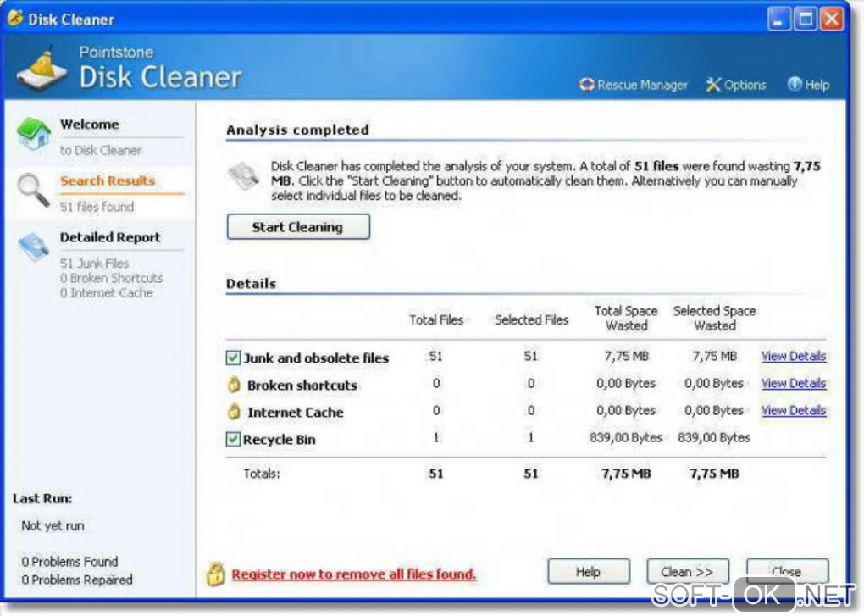View Details for Internet Cache
Image resolution: width=864 pixels, height=616 pixels.
click(x=794, y=410)
